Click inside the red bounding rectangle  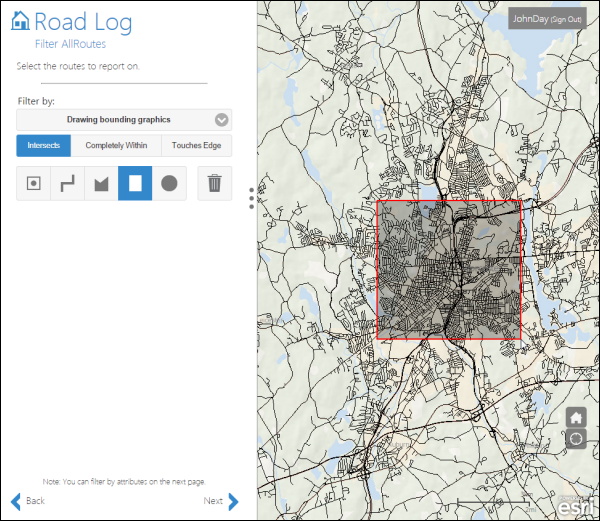pos(448,270)
